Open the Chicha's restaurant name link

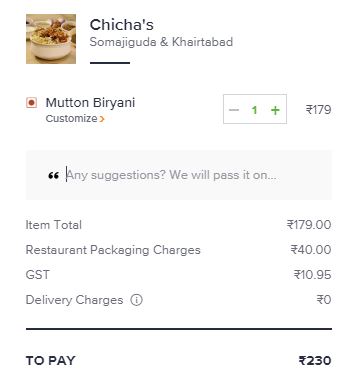(122, 25)
